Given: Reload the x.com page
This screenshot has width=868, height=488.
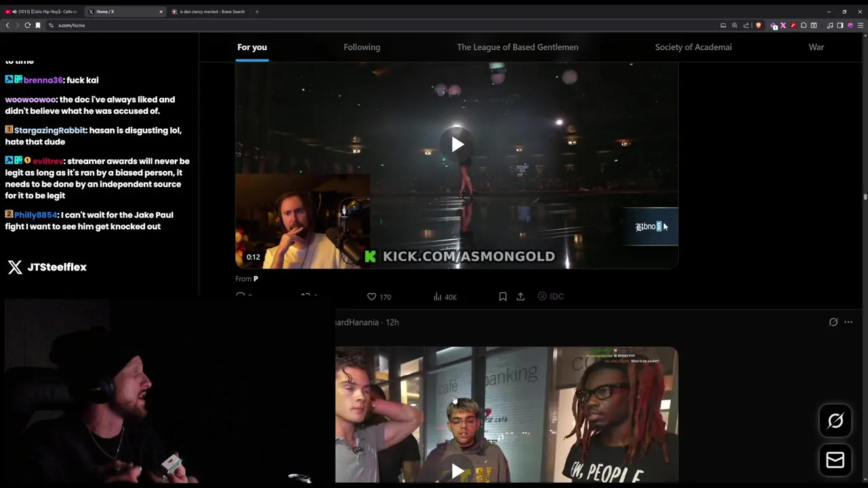Looking at the screenshot, I should [28, 25].
